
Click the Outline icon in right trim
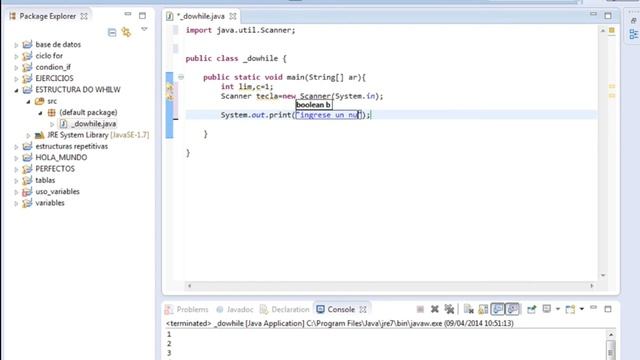pyautogui.click(x=633, y=34)
